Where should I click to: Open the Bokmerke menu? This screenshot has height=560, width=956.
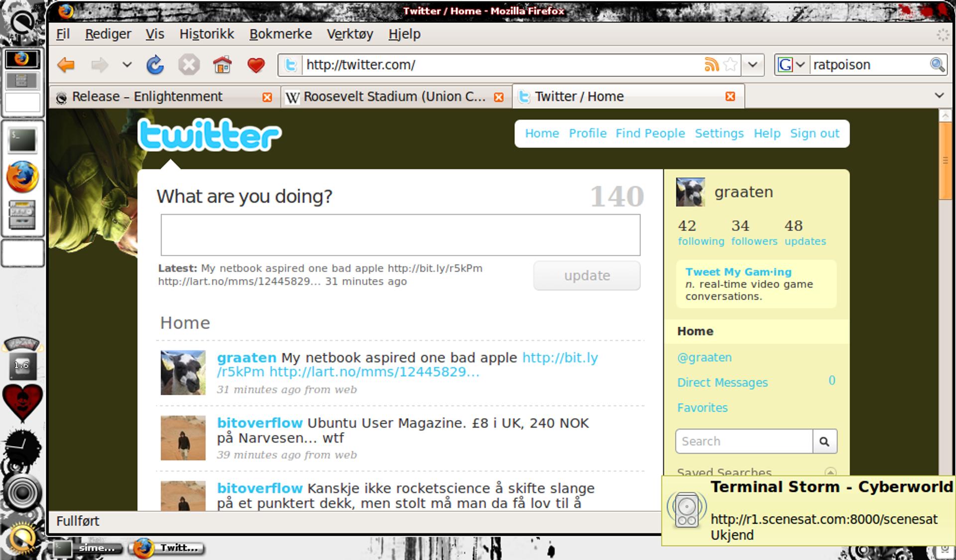click(281, 34)
